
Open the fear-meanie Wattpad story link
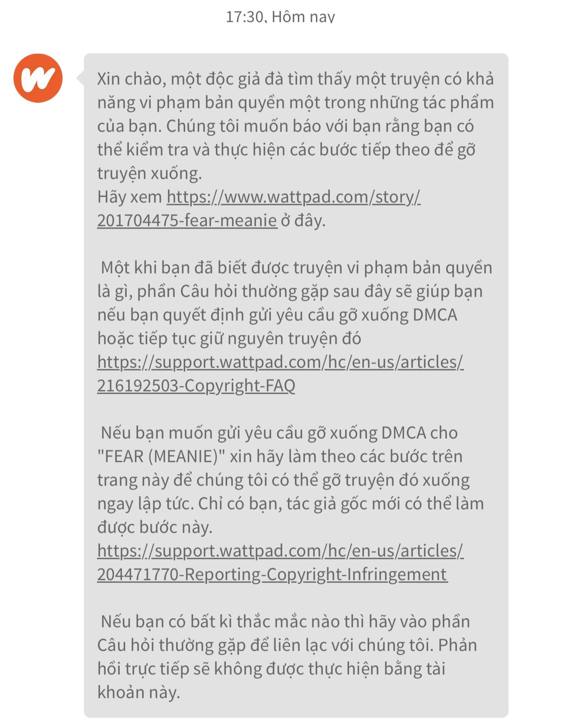[259, 208]
